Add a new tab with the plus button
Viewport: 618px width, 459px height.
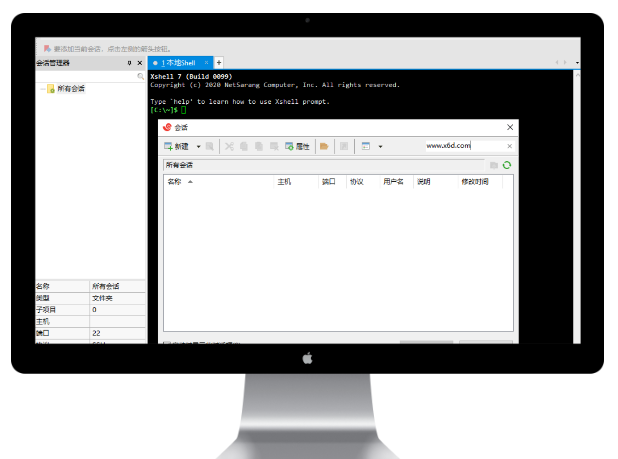[x=219, y=62]
